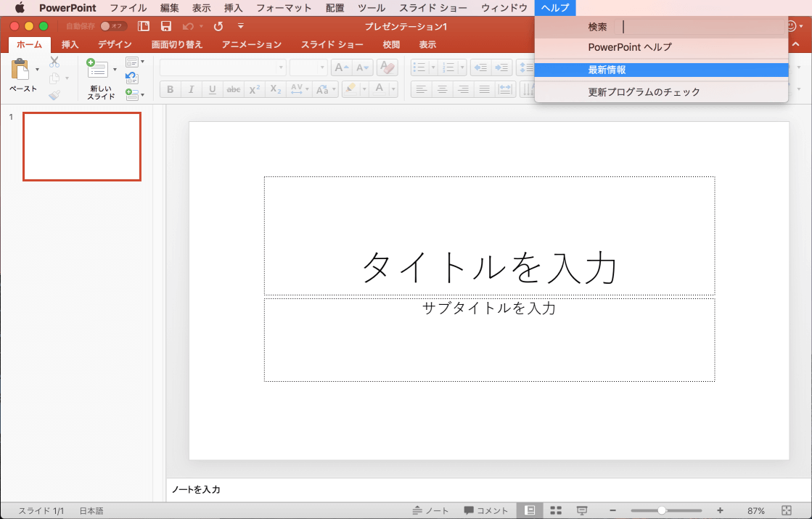Image resolution: width=812 pixels, height=519 pixels.
Task: Toggle Italic formatting button
Action: coord(191,89)
